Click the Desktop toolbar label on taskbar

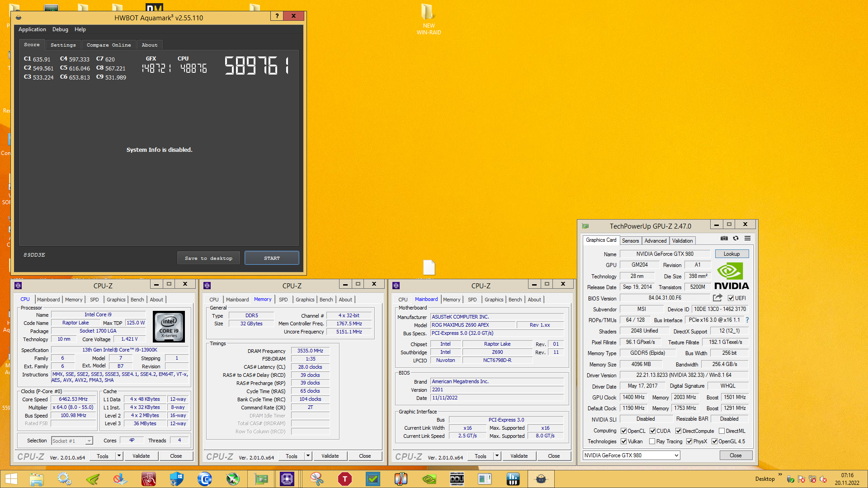coord(764,479)
